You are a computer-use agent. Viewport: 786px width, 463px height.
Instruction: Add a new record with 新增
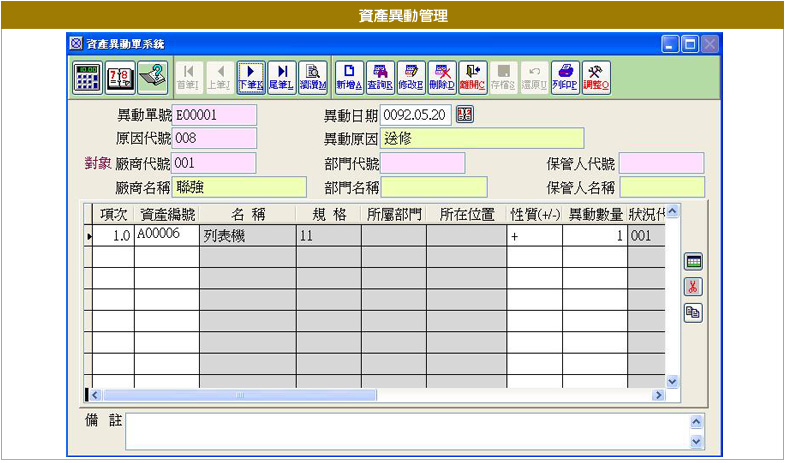point(348,77)
